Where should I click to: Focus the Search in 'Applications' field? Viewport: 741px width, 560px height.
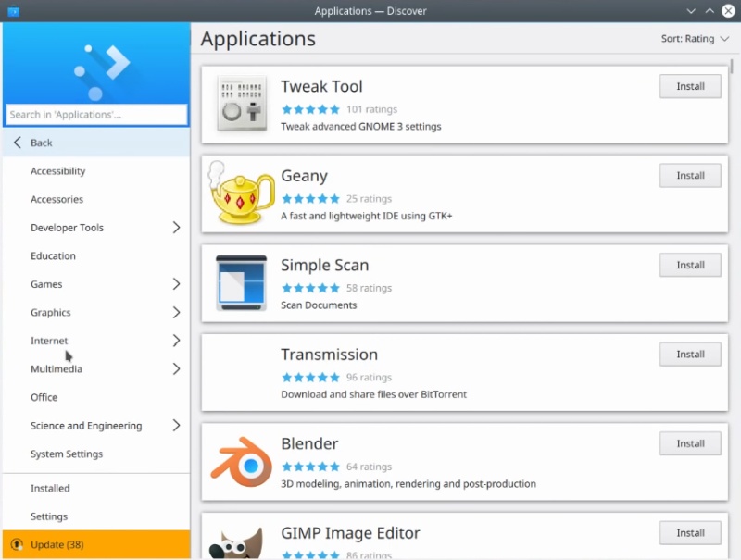(96, 115)
